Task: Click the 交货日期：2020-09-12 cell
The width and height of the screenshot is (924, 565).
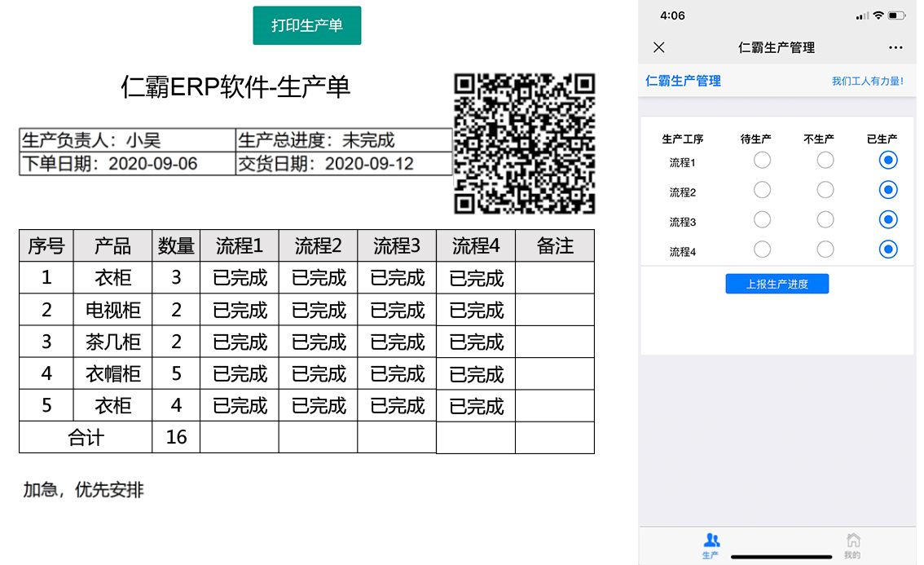Action: pos(344,164)
